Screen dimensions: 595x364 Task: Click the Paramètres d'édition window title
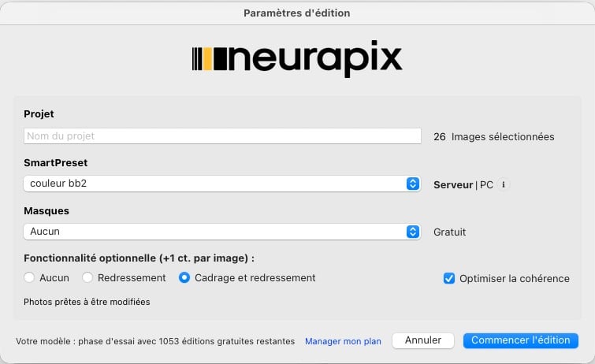(297, 13)
